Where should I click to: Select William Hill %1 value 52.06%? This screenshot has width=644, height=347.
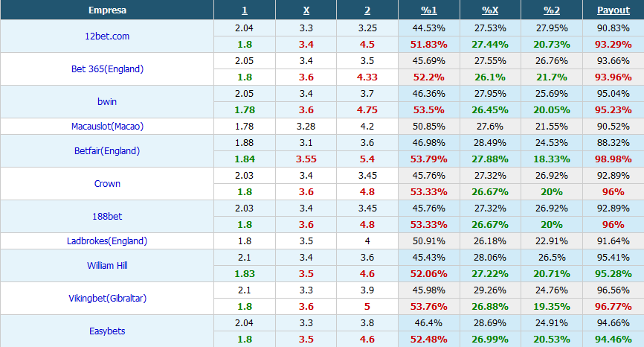[x=429, y=274]
